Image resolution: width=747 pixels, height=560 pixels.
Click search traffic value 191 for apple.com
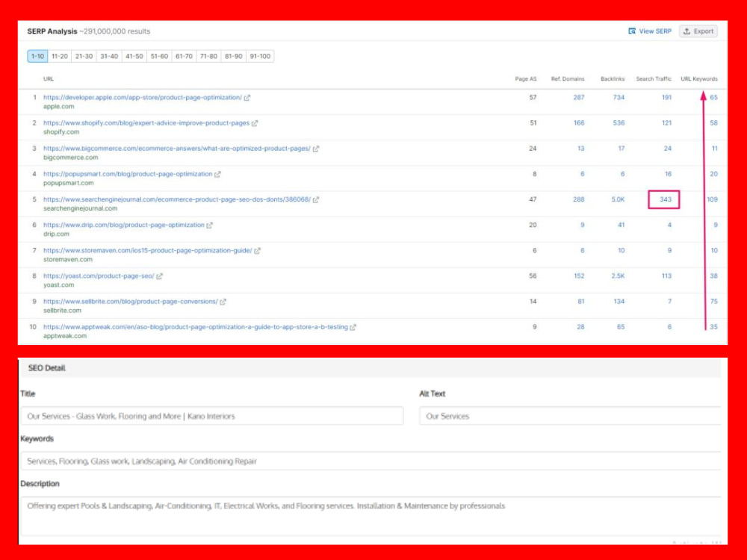pos(666,98)
